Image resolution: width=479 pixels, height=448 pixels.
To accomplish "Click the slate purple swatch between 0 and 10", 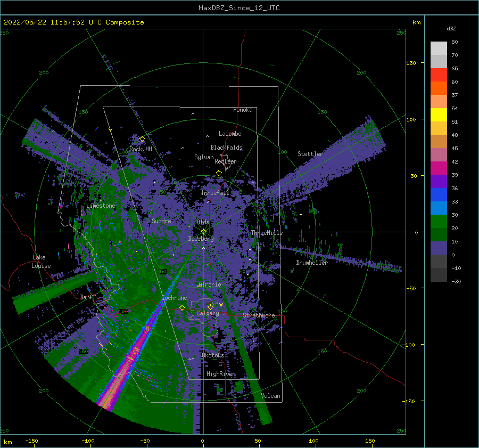I will (439, 248).
